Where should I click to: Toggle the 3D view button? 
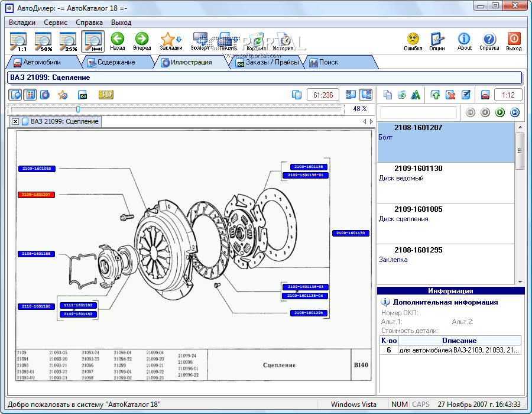coord(106,95)
